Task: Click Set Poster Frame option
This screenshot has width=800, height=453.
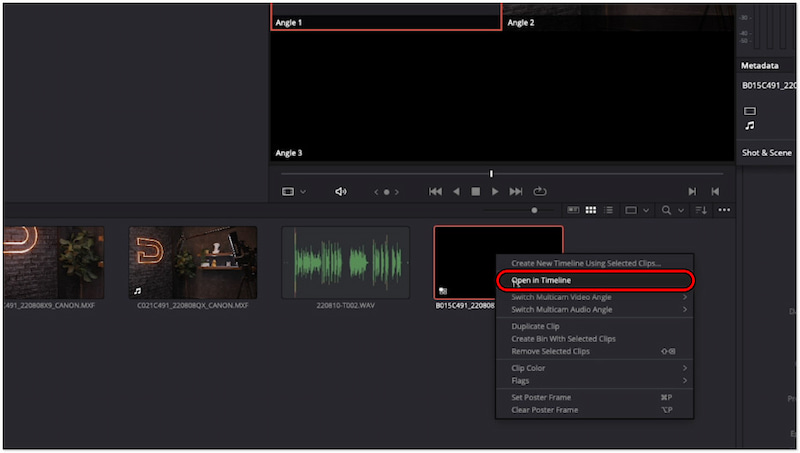Action: 544,397
